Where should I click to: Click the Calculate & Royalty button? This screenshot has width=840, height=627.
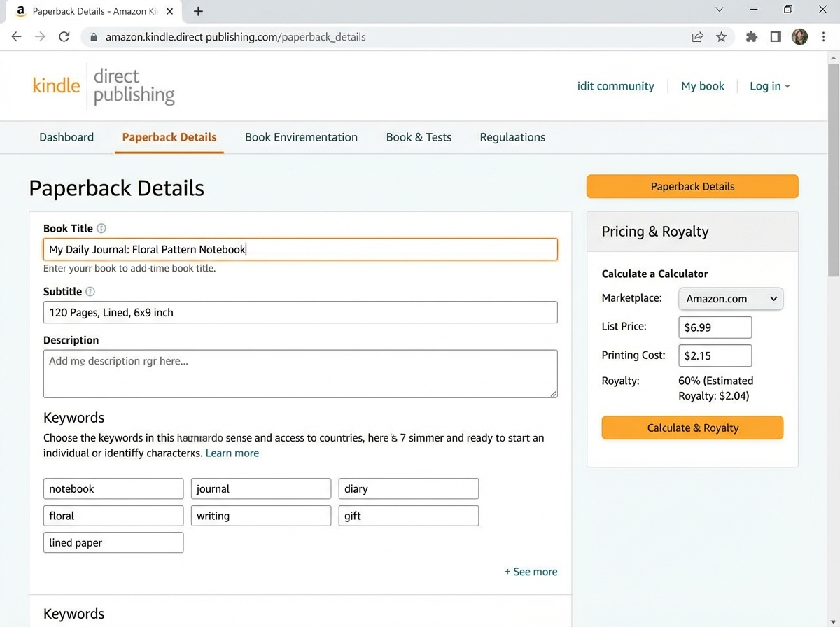692,428
